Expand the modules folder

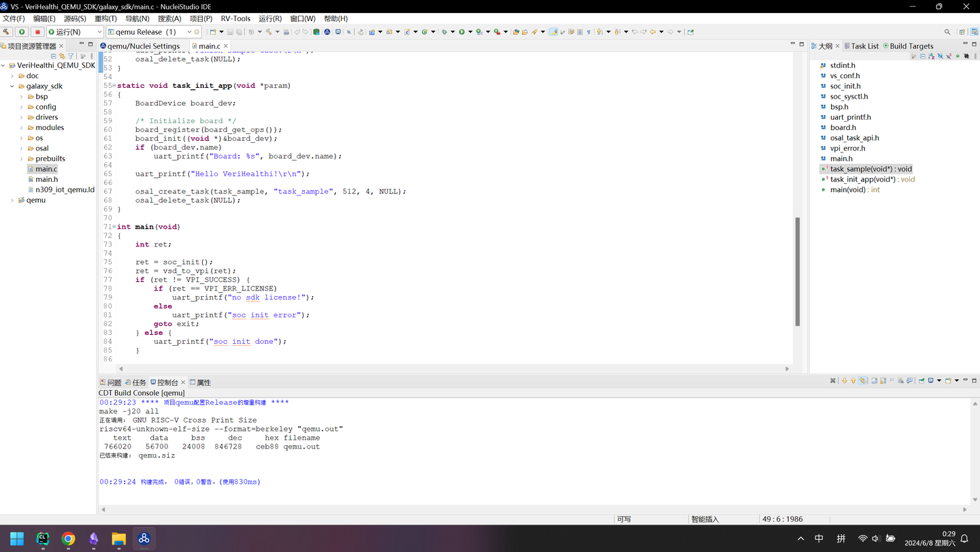tap(22, 127)
